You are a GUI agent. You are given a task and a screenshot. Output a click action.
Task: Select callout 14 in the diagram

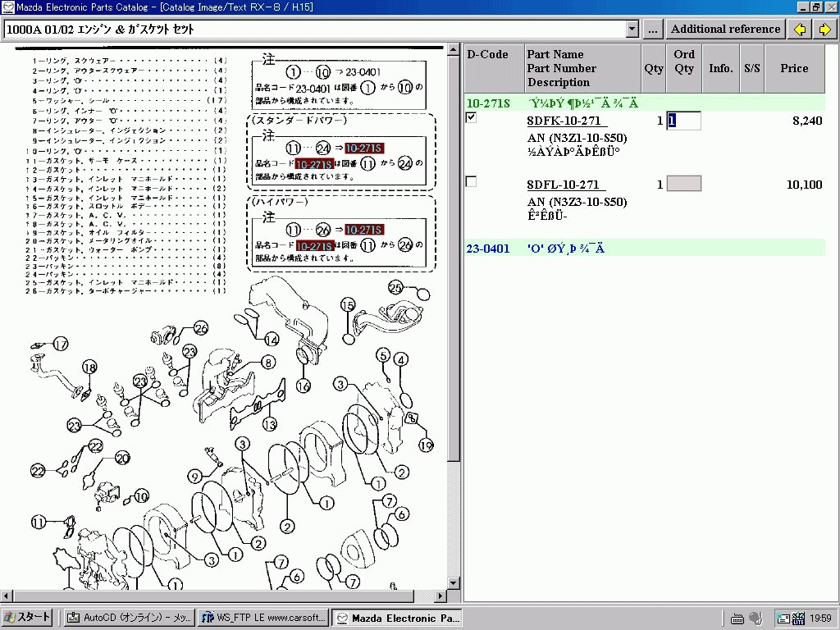pos(272,339)
